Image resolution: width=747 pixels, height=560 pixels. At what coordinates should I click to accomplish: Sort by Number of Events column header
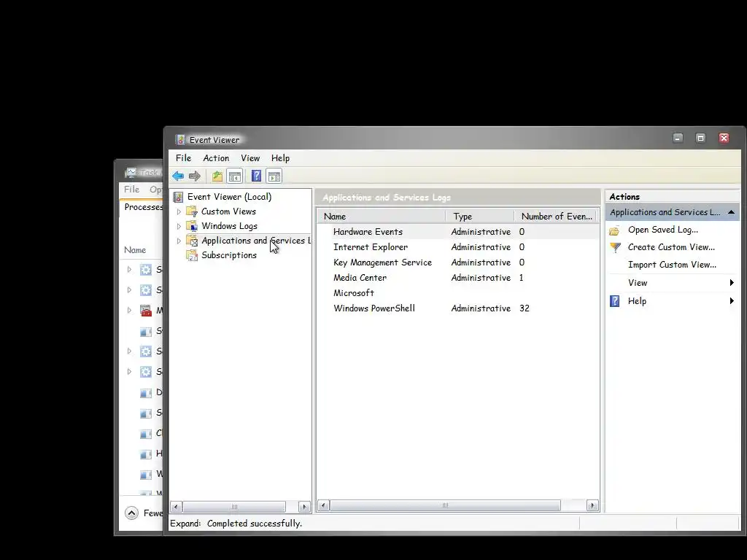coord(555,216)
